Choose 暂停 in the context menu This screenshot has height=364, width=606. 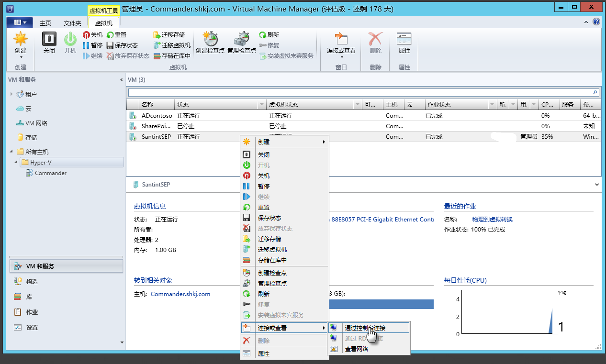284,186
